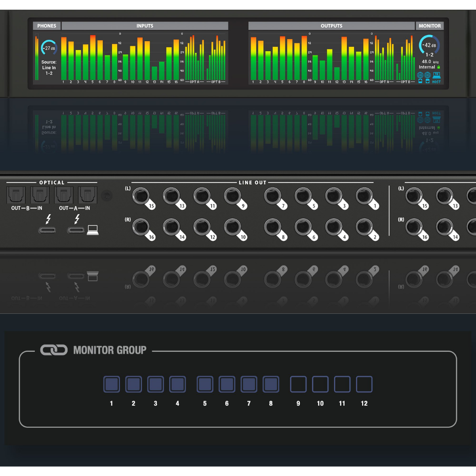Click the laptop icon beside the Thunderbolt port
The width and height of the screenshot is (476, 476).
pos(93,230)
